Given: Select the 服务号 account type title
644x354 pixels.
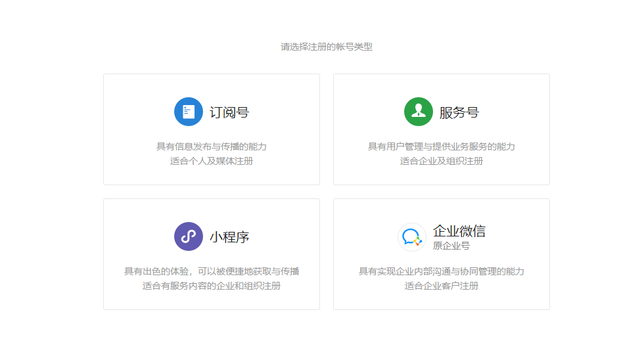Looking at the screenshot, I should [x=459, y=112].
